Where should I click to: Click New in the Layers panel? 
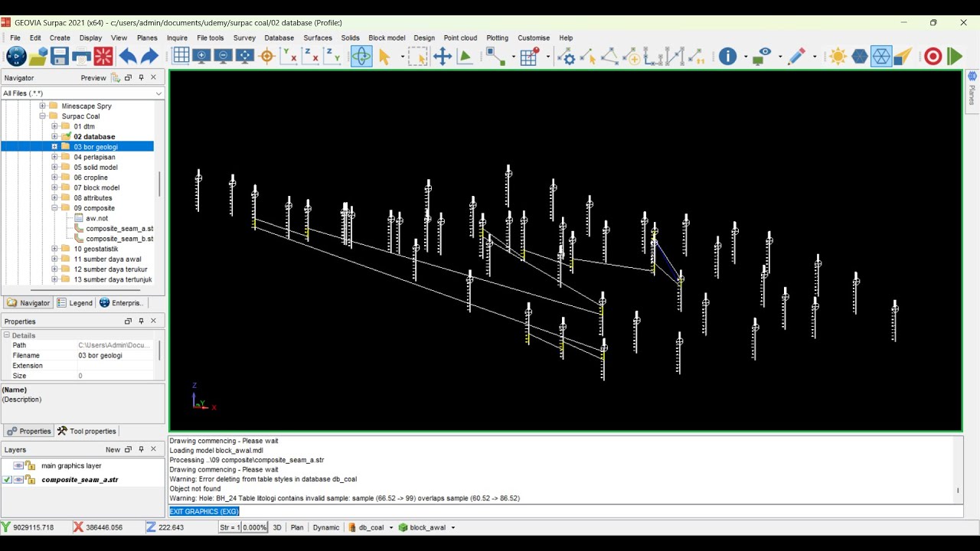point(113,450)
